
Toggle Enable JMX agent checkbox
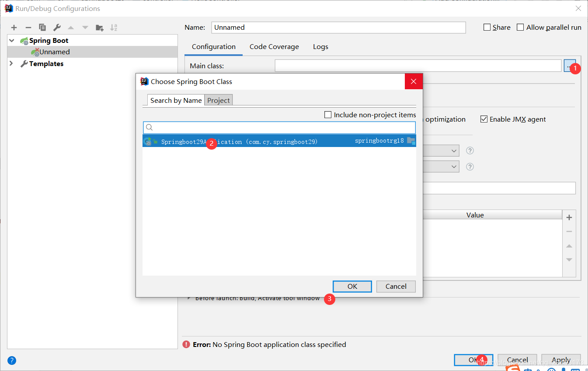[484, 119]
